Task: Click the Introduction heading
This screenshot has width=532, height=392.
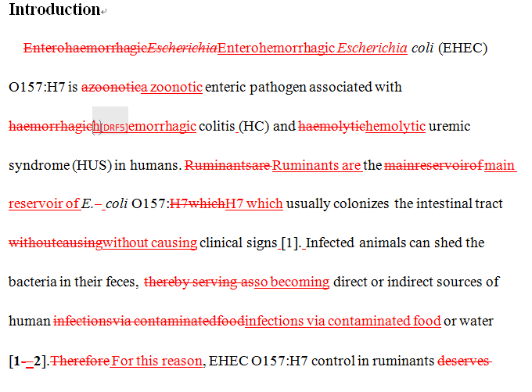Action: (x=53, y=10)
